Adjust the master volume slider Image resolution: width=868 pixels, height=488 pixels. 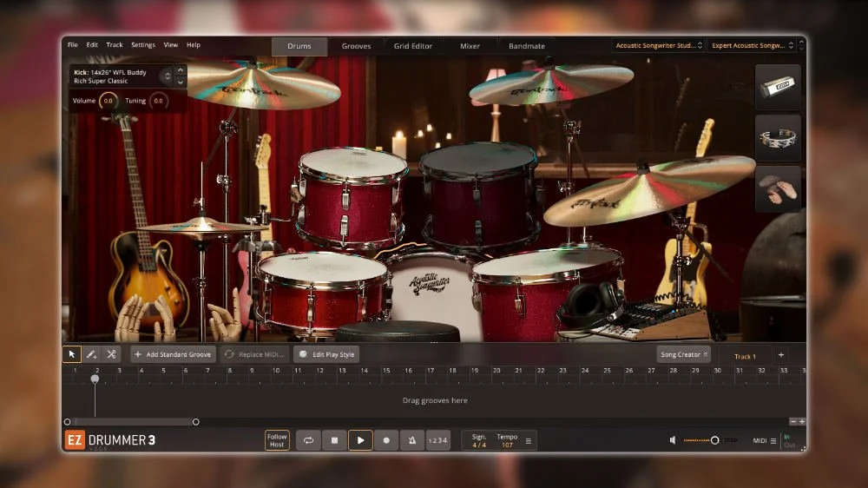[710, 440]
